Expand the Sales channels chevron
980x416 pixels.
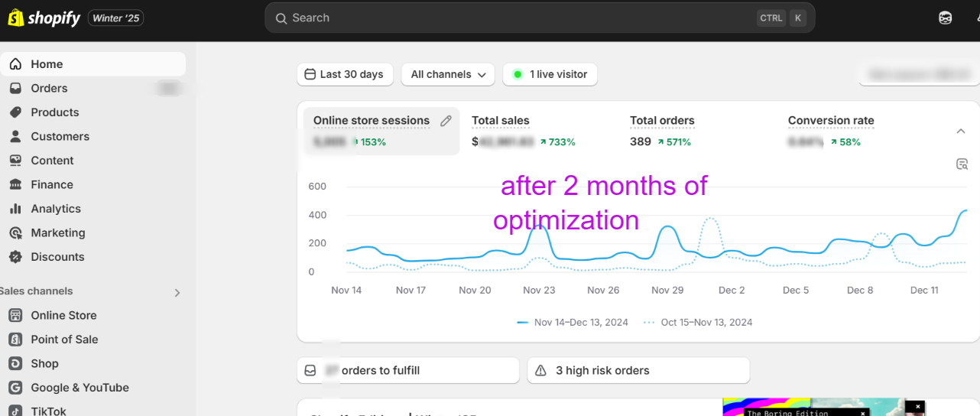(177, 292)
